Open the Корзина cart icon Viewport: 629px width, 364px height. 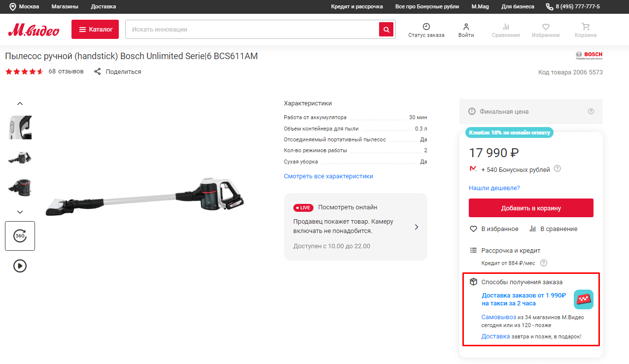click(586, 27)
